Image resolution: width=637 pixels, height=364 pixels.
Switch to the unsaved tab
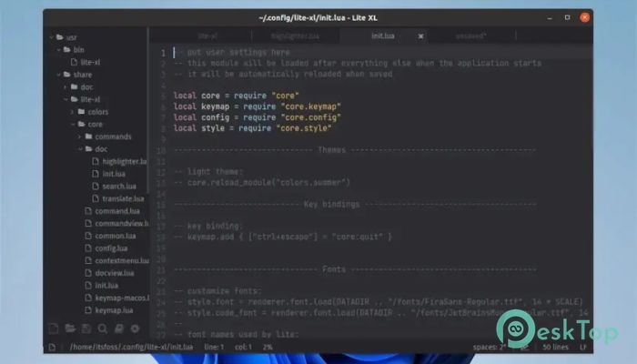470,36
